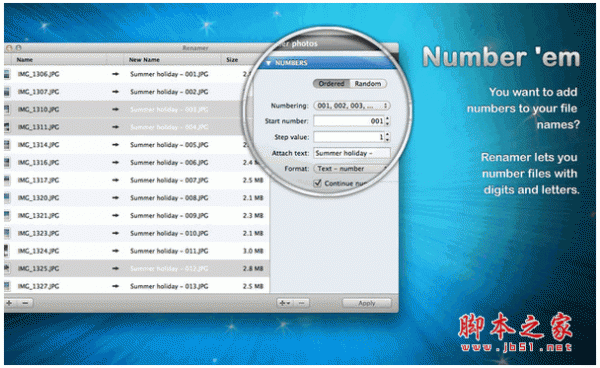Click the arrow icon in IMG_1321.JPG row
The height and width of the screenshot is (368, 600).
tap(115, 216)
